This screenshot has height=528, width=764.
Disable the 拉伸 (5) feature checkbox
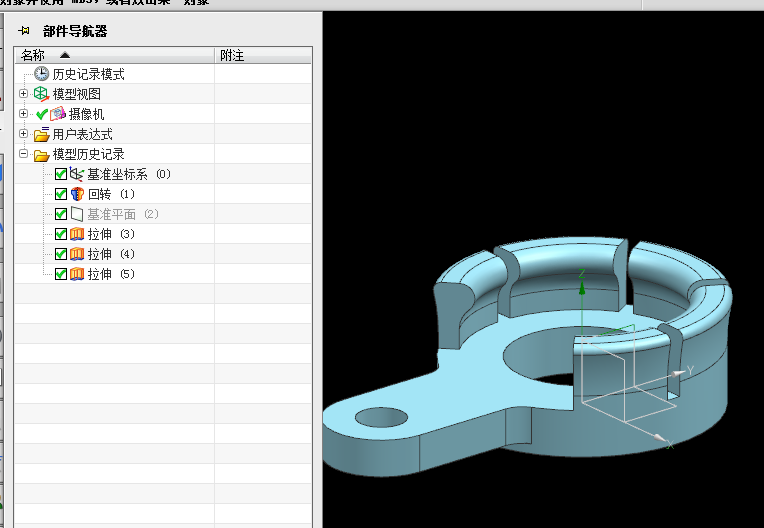click(61, 274)
